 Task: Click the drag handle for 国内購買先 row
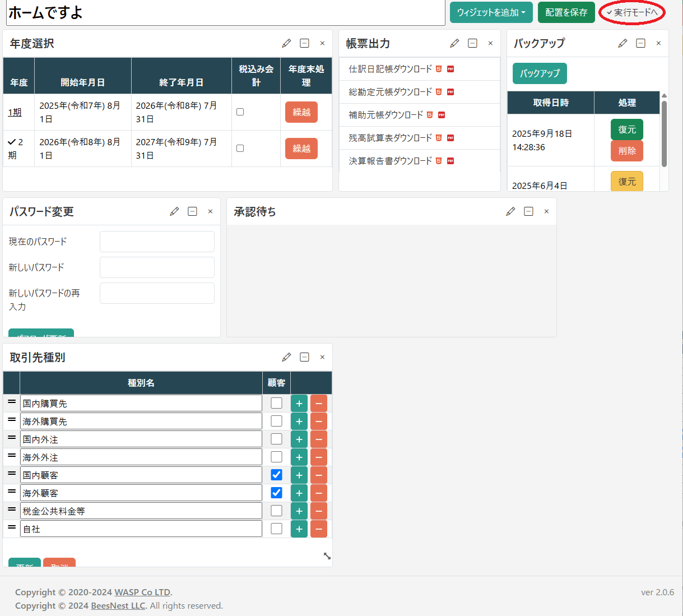[11, 402]
